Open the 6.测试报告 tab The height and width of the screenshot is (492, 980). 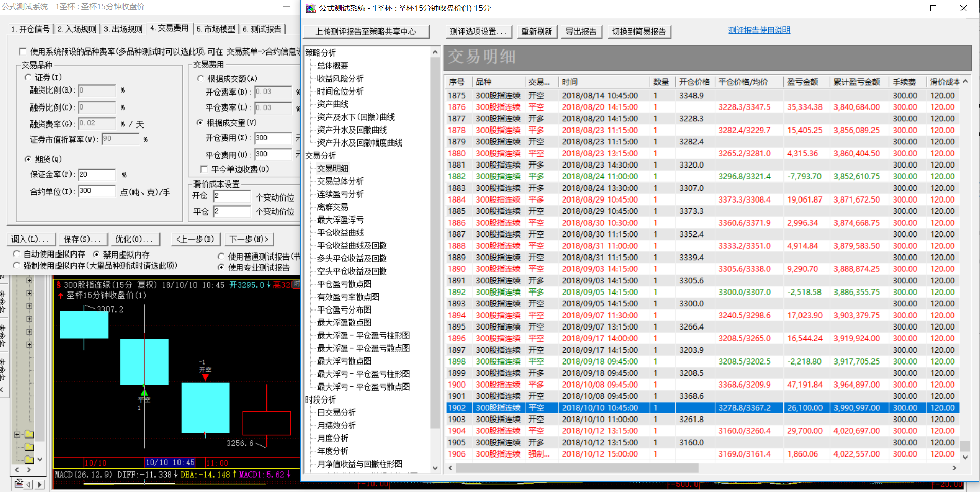(262, 29)
